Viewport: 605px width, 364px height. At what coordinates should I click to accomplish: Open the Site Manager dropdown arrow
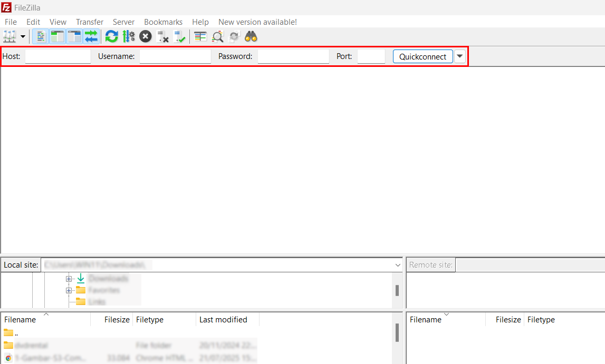[23, 36]
